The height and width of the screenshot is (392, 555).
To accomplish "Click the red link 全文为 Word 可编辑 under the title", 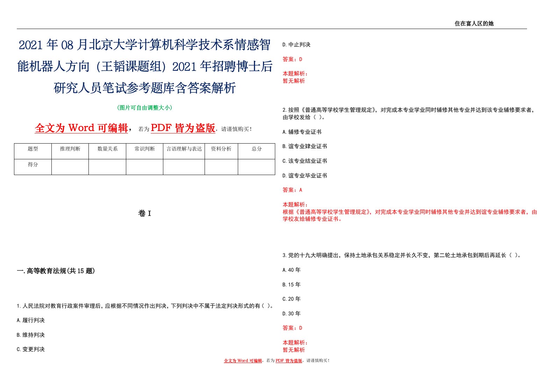I will click(x=81, y=128).
